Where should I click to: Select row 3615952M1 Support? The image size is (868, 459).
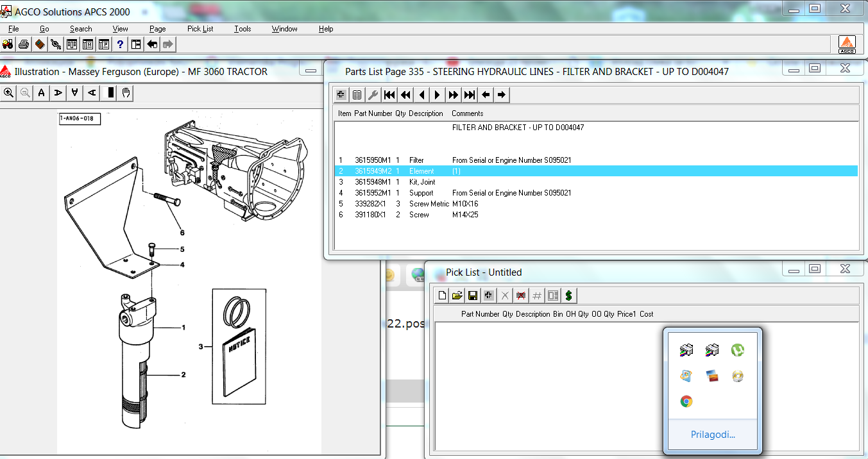click(x=597, y=193)
